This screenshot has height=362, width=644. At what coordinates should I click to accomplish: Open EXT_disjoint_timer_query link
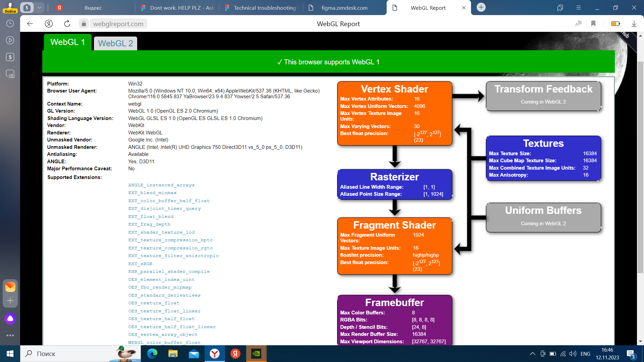pyautogui.click(x=164, y=208)
